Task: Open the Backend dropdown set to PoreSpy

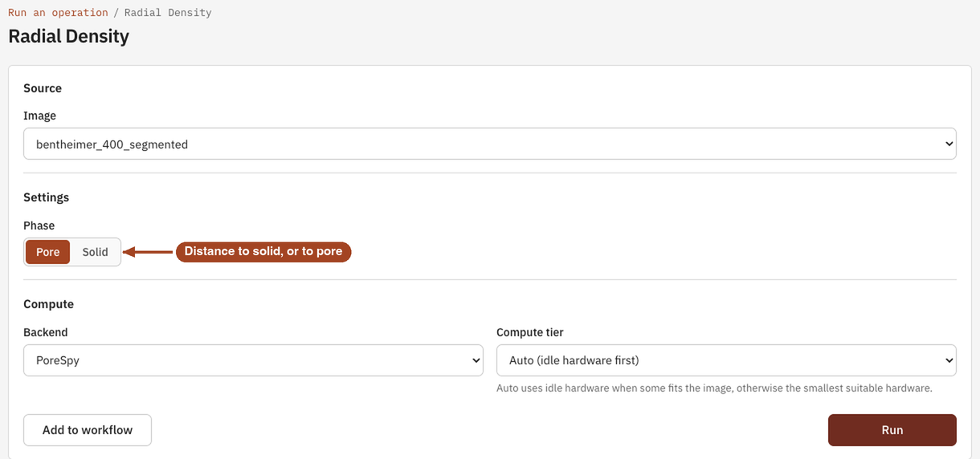Action: pyautogui.click(x=253, y=360)
